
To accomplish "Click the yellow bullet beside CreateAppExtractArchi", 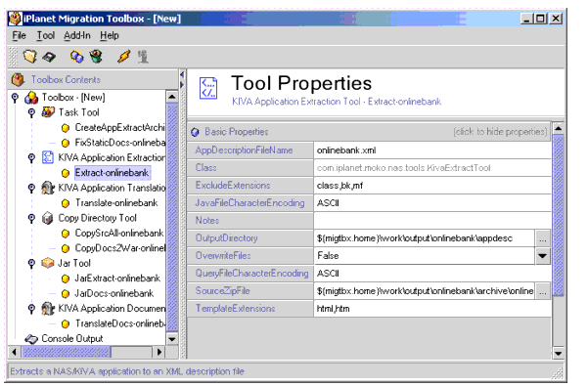I will 66,128.
